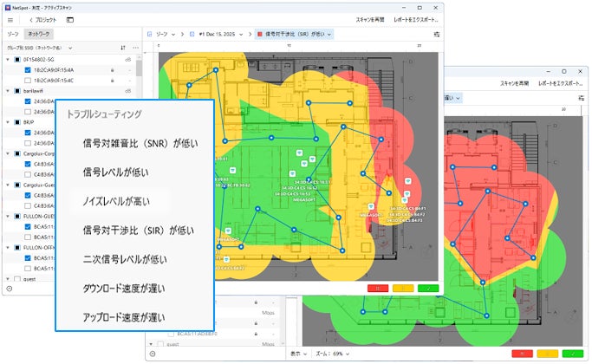Toggle the sidebar panel layout icon
The height and width of the screenshot is (364, 592).
[70, 20]
